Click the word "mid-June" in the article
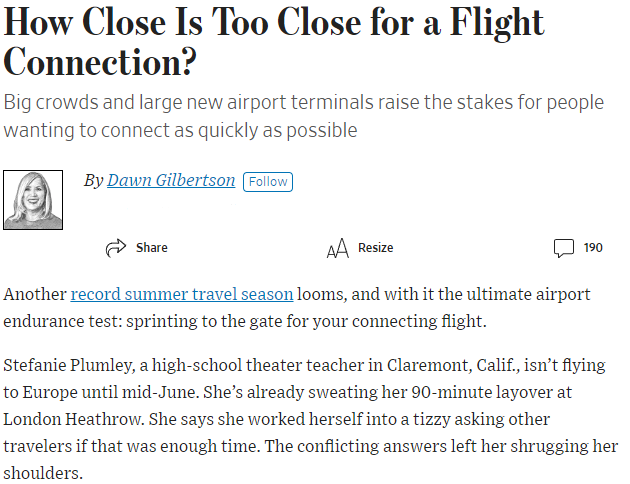Viewport: 630px width, 484px height. [x=201, y=392]
